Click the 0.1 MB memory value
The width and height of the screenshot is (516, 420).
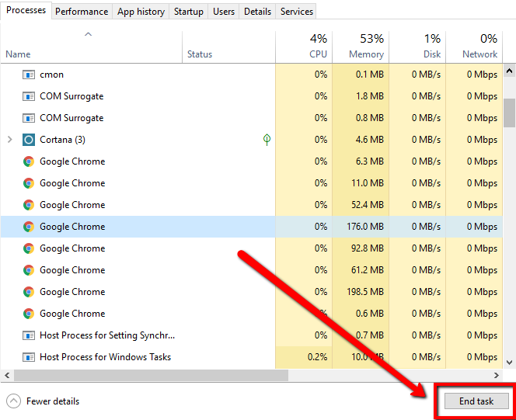click(370, 75)
